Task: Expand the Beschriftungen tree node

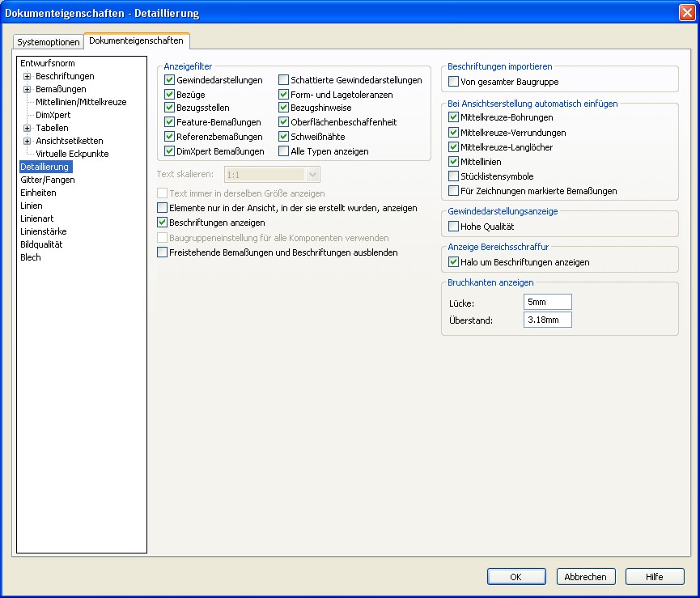Action: click(28, 76)
